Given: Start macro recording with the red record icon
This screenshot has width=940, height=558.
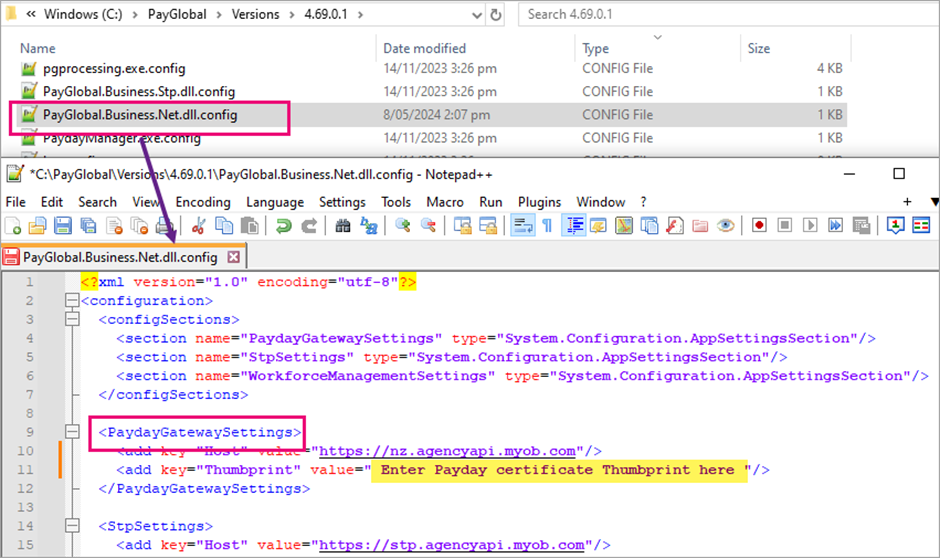Looking at the screenshot, I should click(x=759, y=226).
